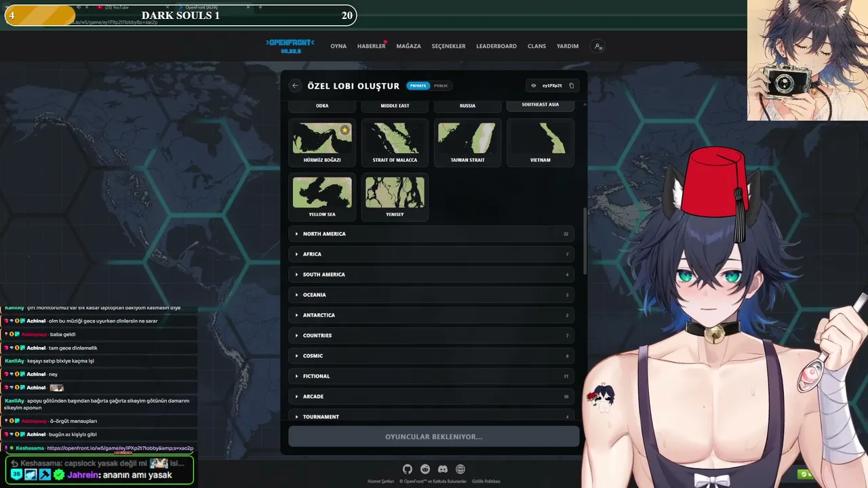Screen dimensions: 868x488
Task: Open the Gizlilik Politikası link
Action: point(486,481)
